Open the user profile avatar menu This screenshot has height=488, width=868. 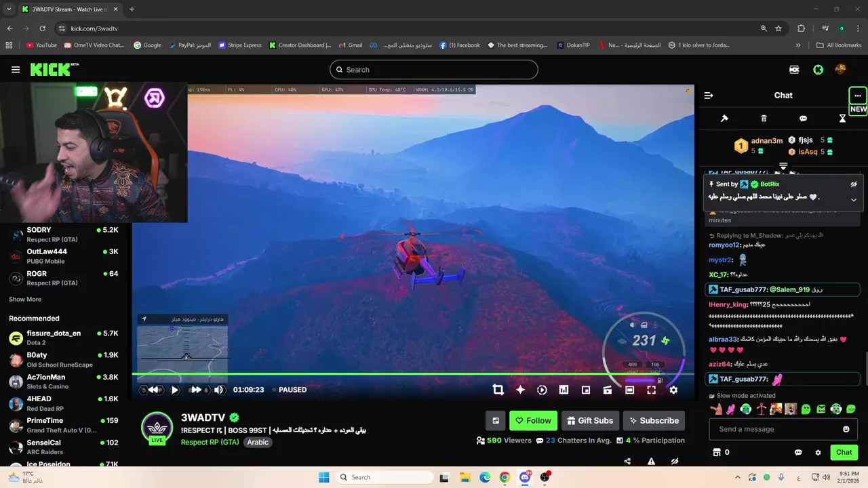tap(840, 69)
